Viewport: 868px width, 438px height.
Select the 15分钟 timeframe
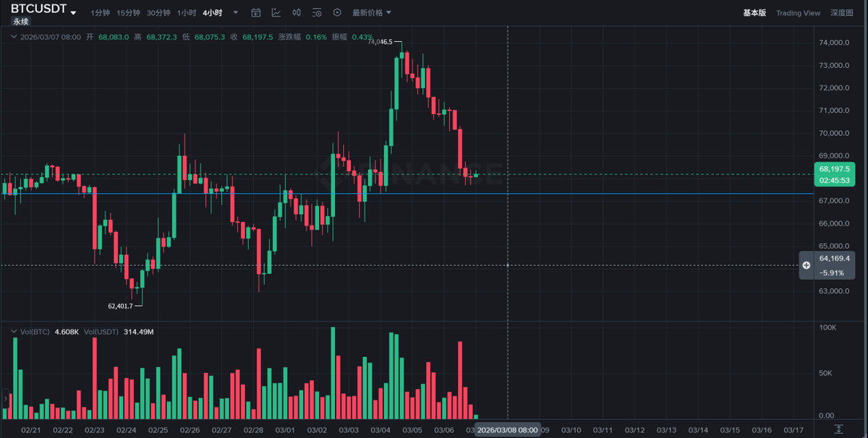click(x=128, y=13)
